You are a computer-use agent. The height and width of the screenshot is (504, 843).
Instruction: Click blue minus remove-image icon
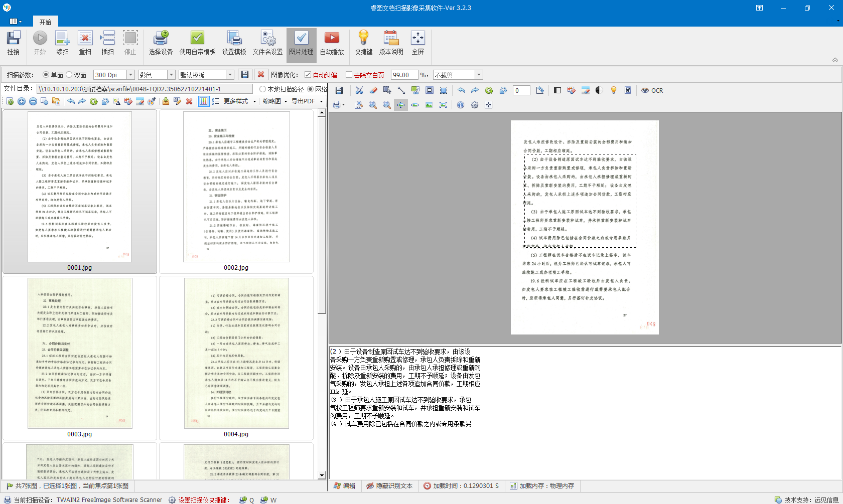33,101
